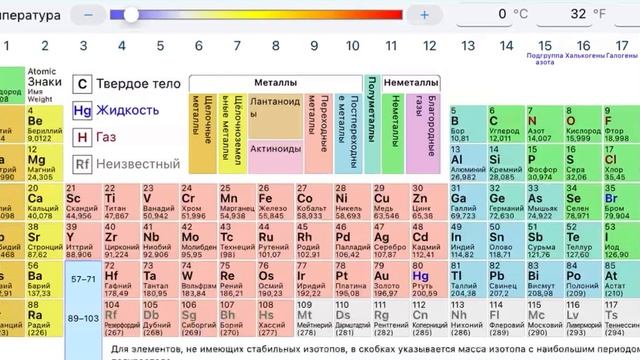The width and height of the screenshot is (640, 360).
Task: Click the Твердое тело label
Action: [138, 84]
